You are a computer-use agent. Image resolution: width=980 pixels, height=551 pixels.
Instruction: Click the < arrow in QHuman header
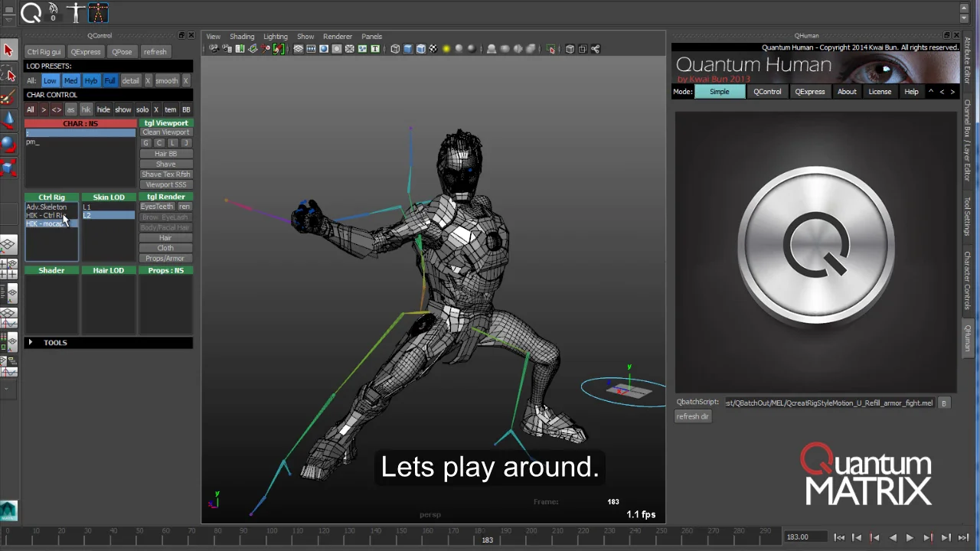click(942, 92)
